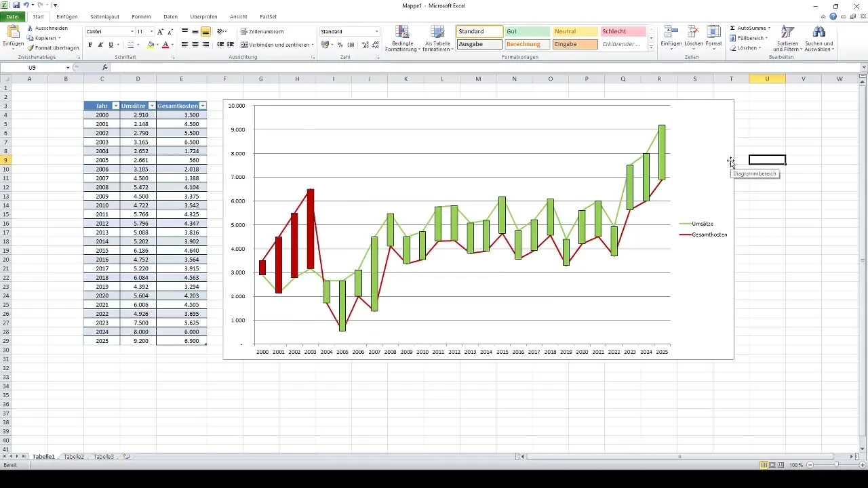The height and width of the screenshot is (488, 868).
Task: Switch to sheet Tabelle2
Action: tap(74, 457)
